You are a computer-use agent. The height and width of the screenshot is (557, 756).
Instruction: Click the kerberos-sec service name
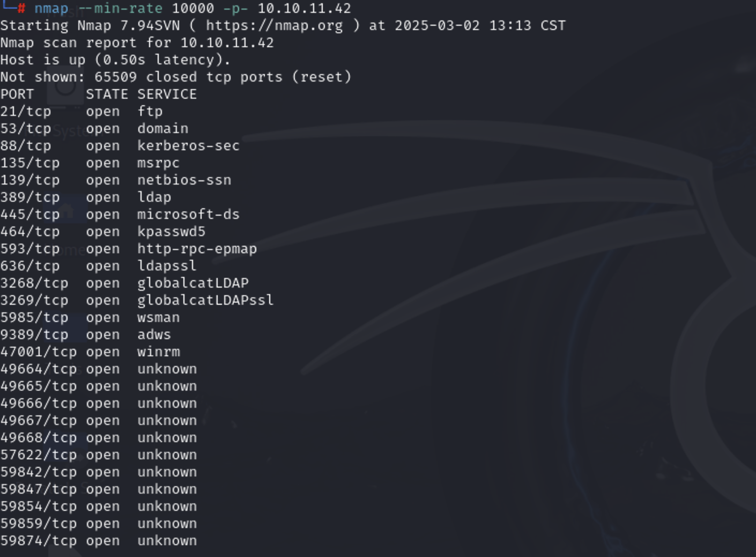tap(188, 146)
